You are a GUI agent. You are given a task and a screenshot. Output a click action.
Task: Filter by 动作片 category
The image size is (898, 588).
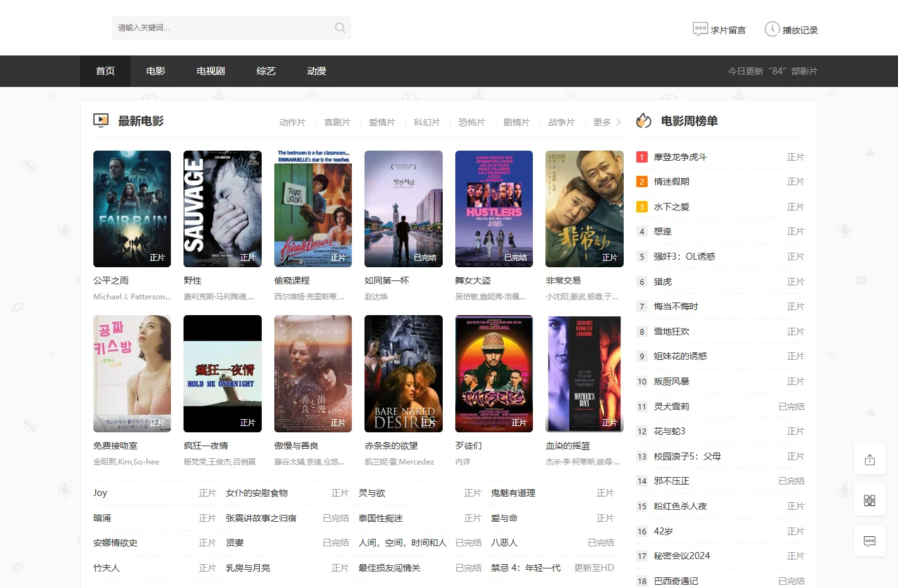pos(293,122)
